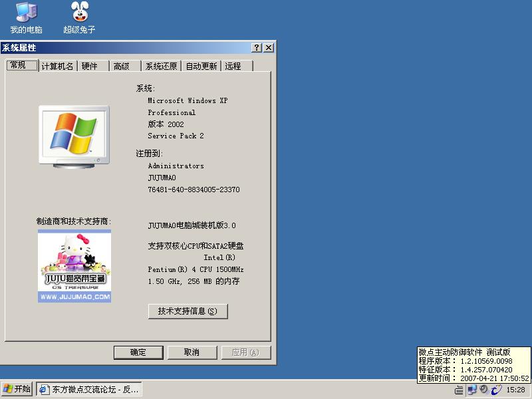Screen dimensions: 532x399
Task: Open the volume speaker tray icon
Action: tap(484, 390)
